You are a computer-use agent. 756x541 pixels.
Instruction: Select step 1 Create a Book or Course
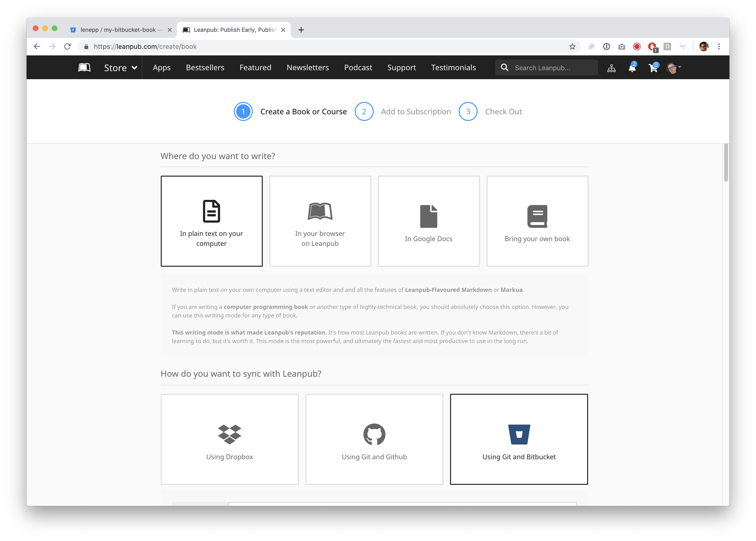[x=290, y=112]
